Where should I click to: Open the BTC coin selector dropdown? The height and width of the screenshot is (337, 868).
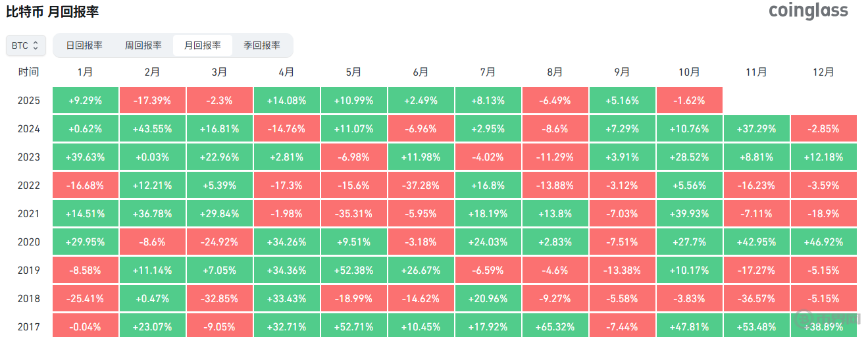tap(26, 45)
